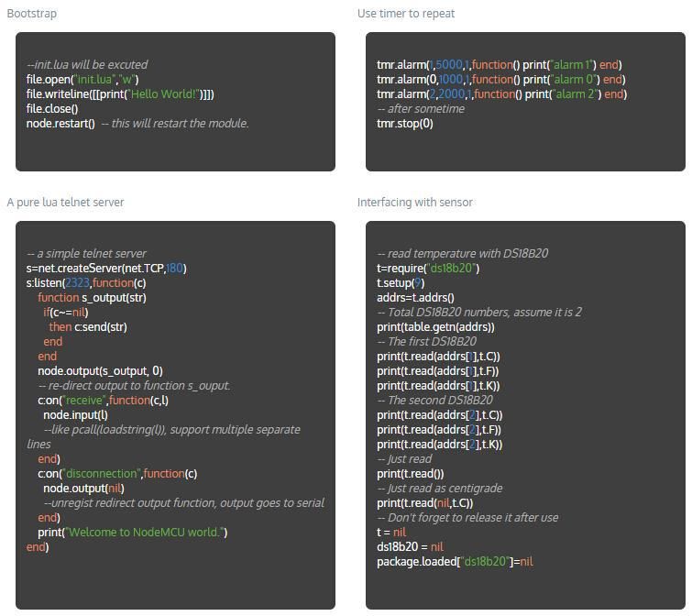Click the t=require("ds18b20") line
This screenshot has height=616, width=692.
point(428,269)
